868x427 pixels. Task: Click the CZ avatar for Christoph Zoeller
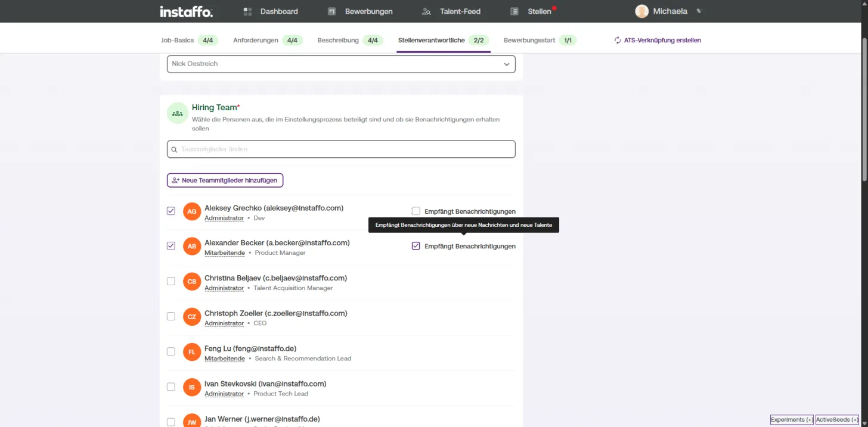click(192, 317)
